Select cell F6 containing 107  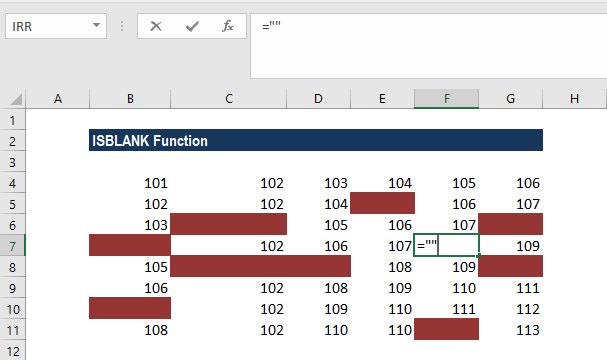point(446,225)
